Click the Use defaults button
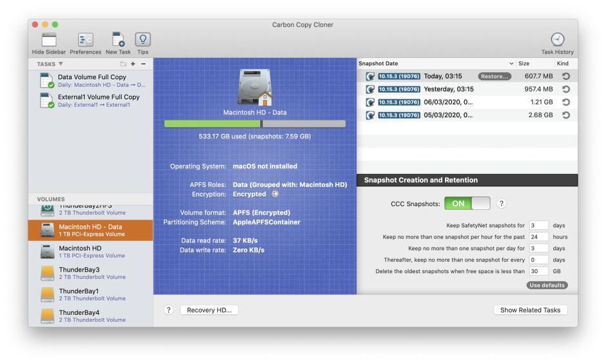 tap(547, 285)
